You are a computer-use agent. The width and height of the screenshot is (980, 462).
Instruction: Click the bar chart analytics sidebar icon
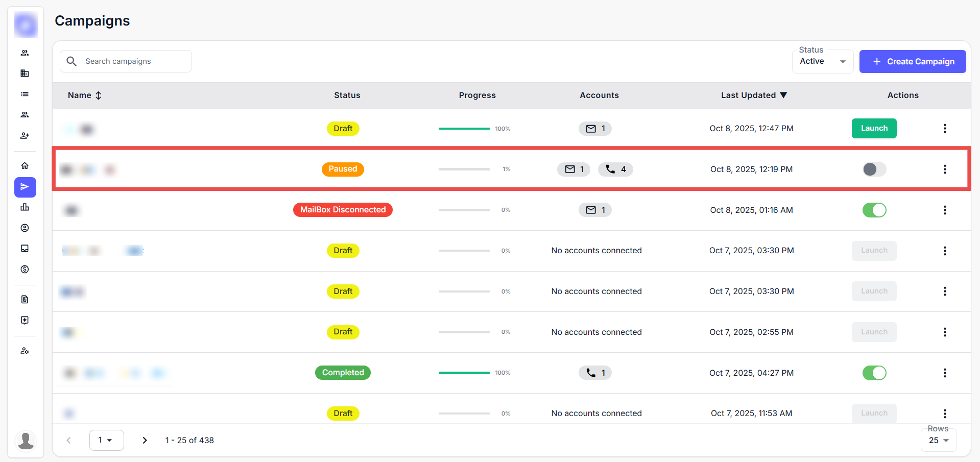[25, 207]
